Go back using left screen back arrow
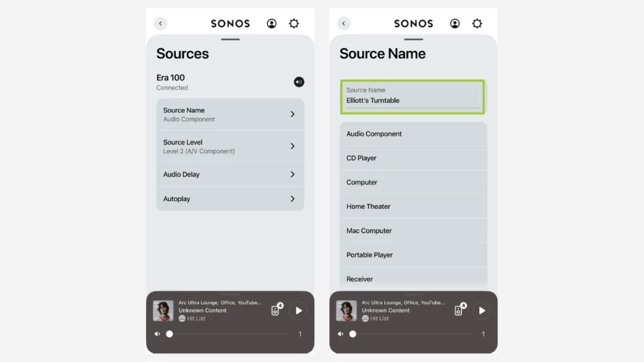Image resolution: width=644 pixels, height=362 pixels. 160,23
